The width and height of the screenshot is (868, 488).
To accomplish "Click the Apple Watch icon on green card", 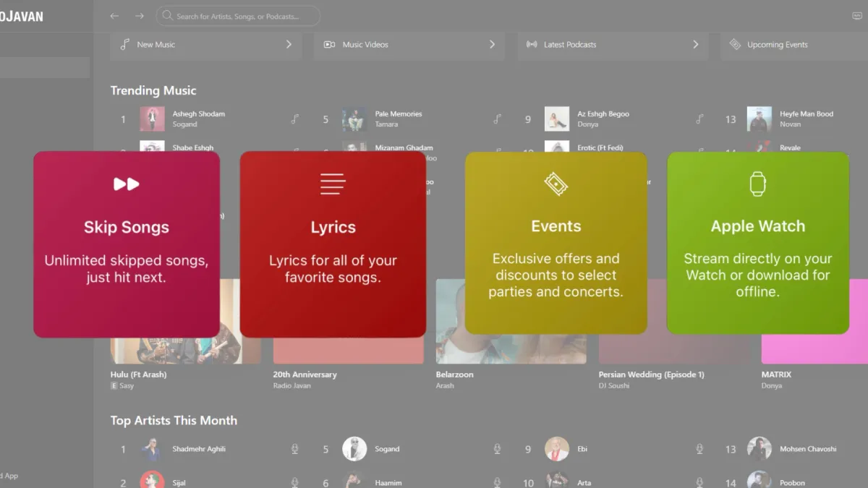I will (757, 184).
